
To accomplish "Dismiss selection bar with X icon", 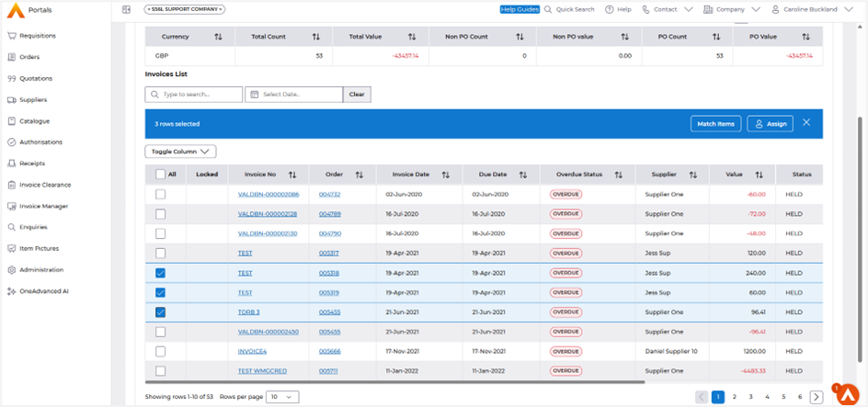I will click(806, 123).
